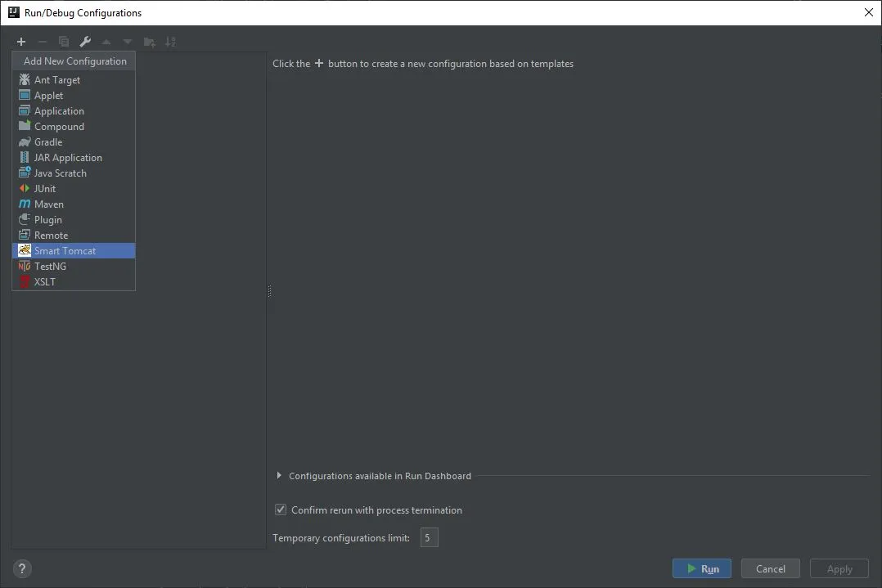Choose Compound configuration type

pos(74,127)
